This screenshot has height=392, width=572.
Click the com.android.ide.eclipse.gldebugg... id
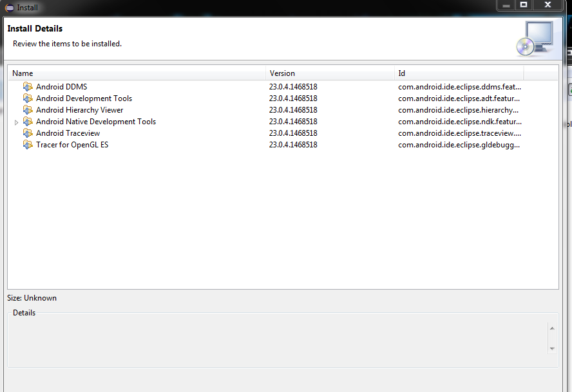coord(459,145)
